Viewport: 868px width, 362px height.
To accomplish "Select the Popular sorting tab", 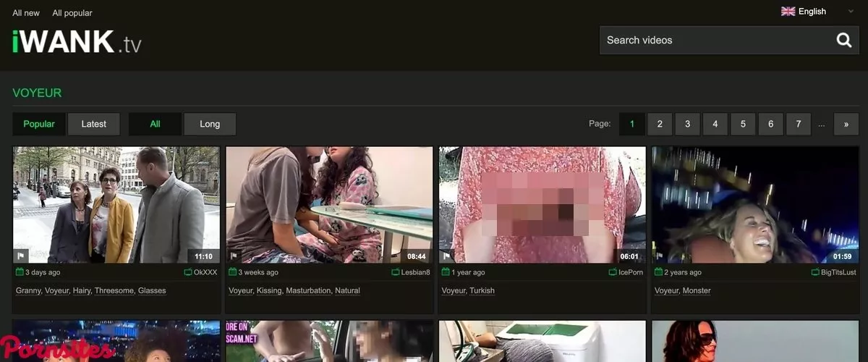I will pos(39,124).
